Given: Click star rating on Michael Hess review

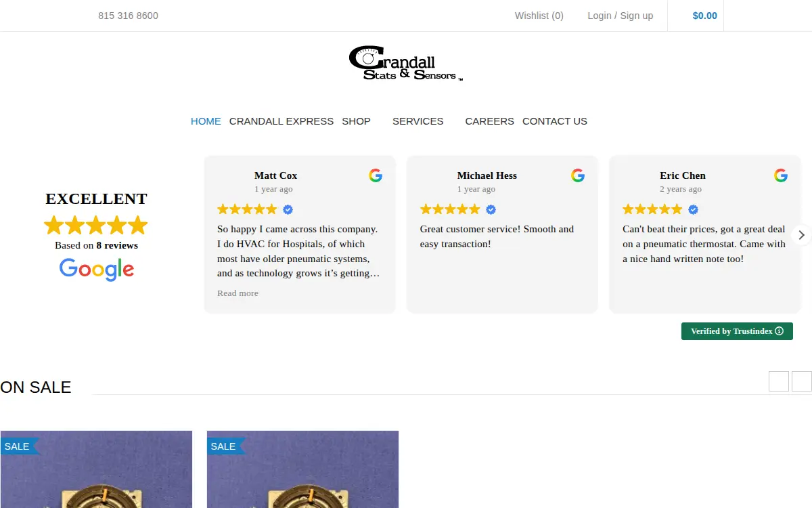Looking at the screenshot, I should click(x=450, y=209).
